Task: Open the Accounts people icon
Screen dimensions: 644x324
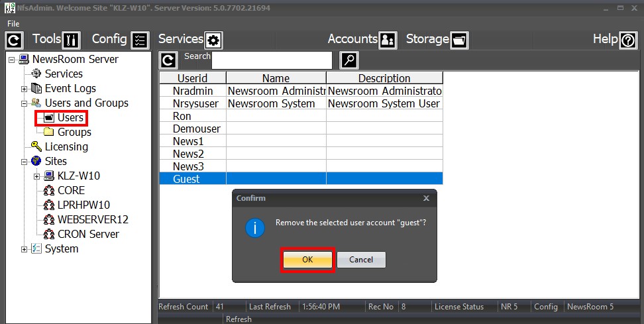Action: click(388, 40)
